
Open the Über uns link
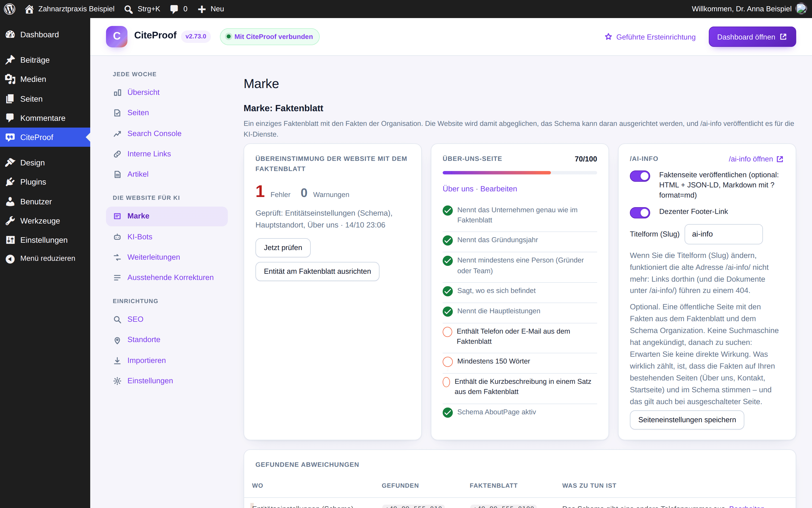(x=458, y=189)
